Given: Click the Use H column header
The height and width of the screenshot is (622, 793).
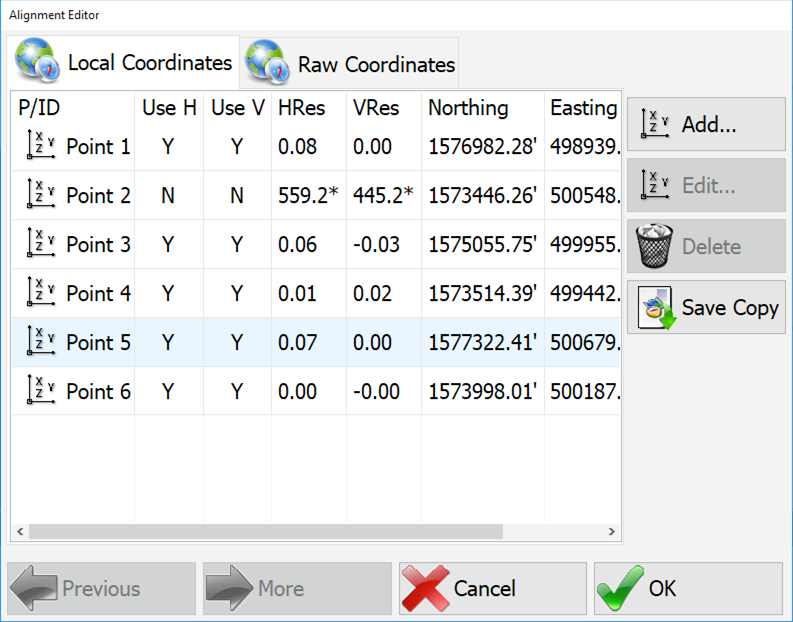Looking at the screenshot, I should point(169,108).
